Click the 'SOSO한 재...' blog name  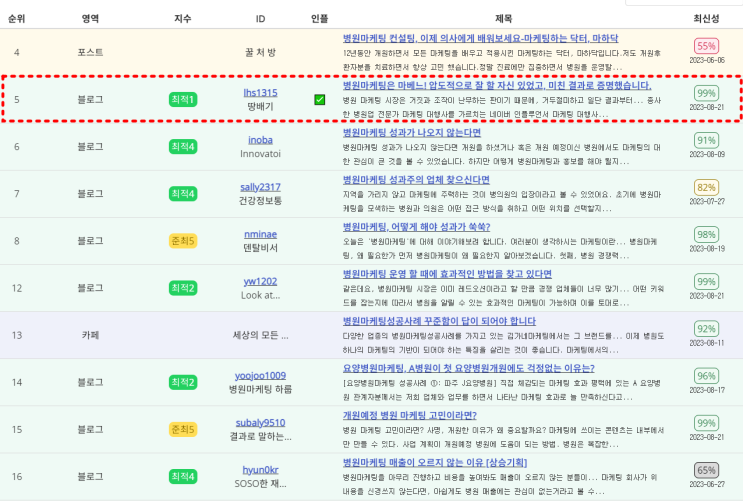tap(260, 483)
